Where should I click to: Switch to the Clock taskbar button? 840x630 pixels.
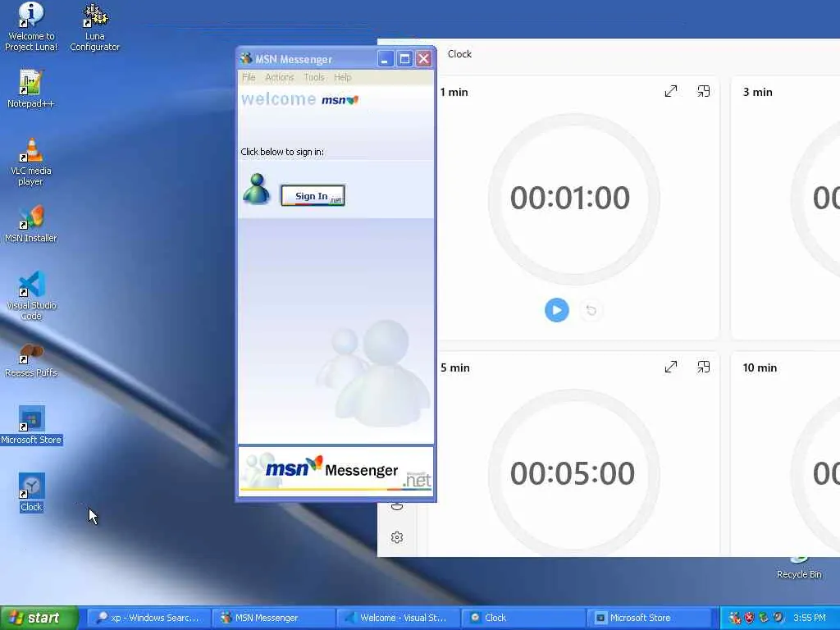click(523, 618)
